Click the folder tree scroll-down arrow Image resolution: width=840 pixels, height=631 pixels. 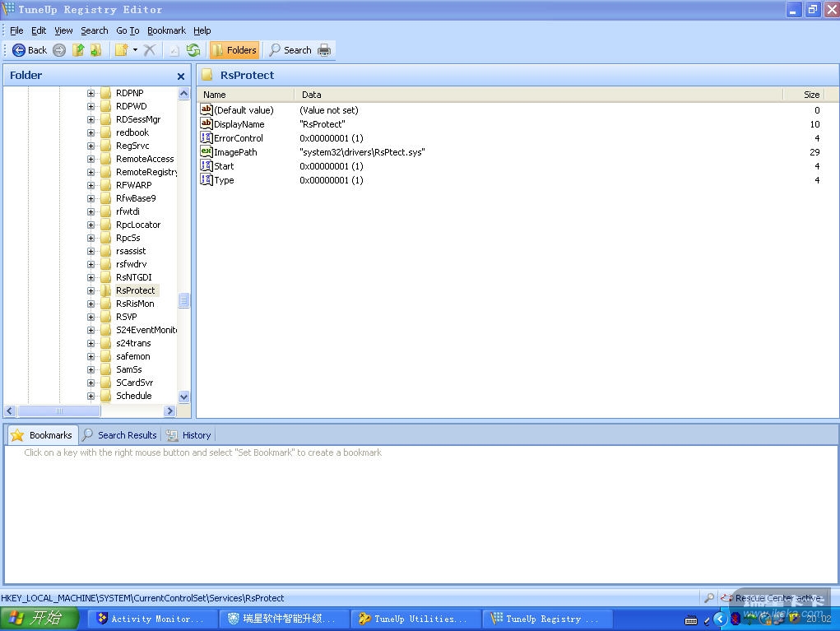(x=183, y=397)
